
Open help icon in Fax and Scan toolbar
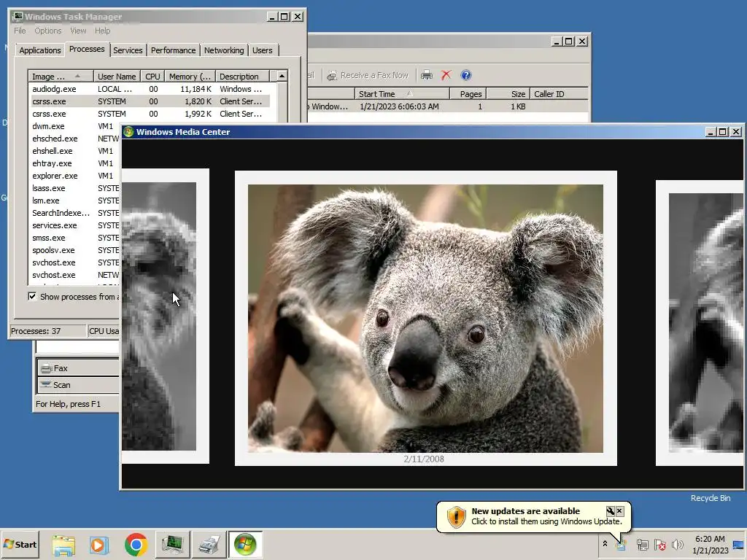click(466, 75)
